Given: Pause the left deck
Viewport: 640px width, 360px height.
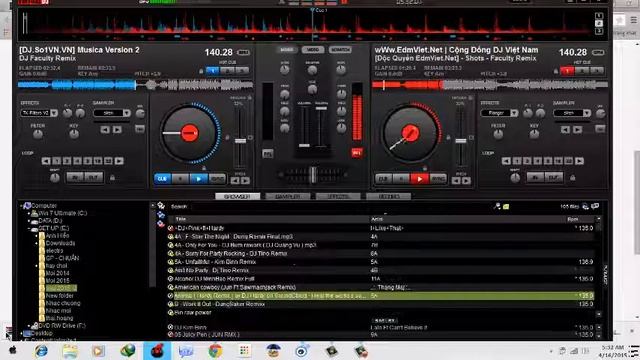Looking at the screenshot, I should pos(180,179).
